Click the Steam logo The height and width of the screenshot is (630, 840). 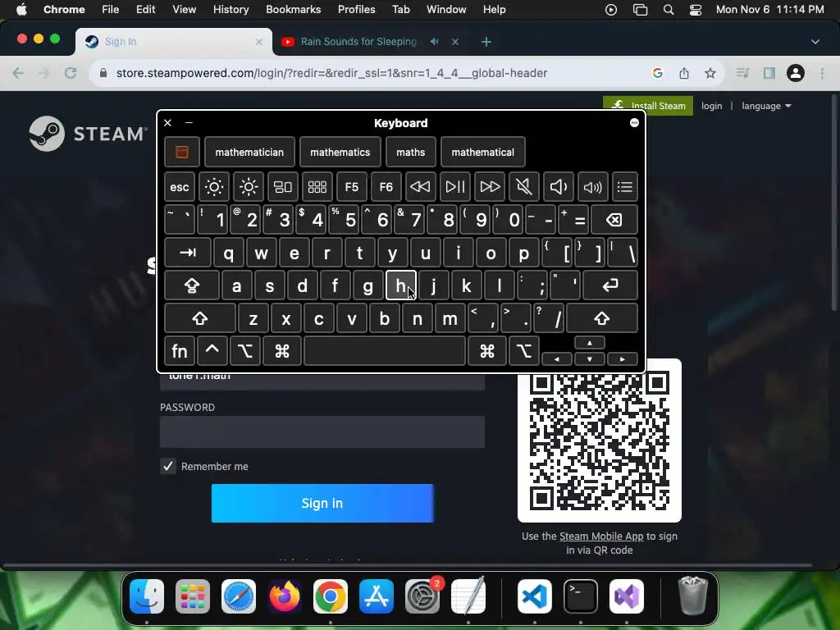point(89,134)
